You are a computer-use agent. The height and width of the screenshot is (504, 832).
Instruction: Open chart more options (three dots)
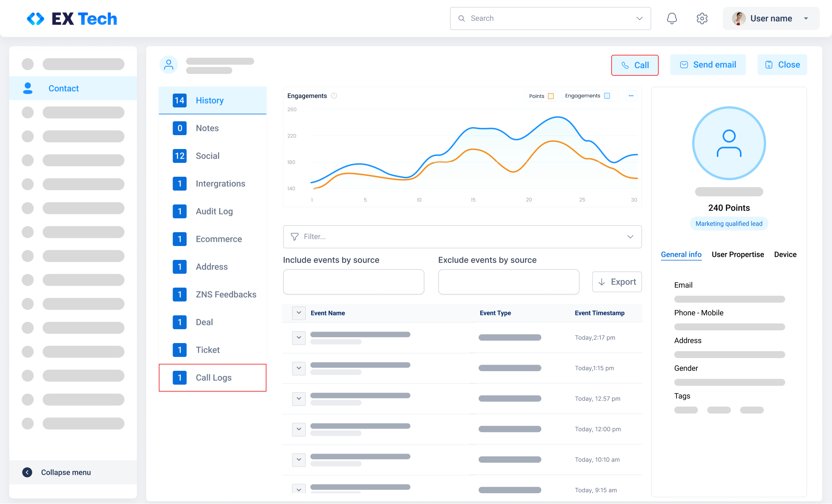631,96
